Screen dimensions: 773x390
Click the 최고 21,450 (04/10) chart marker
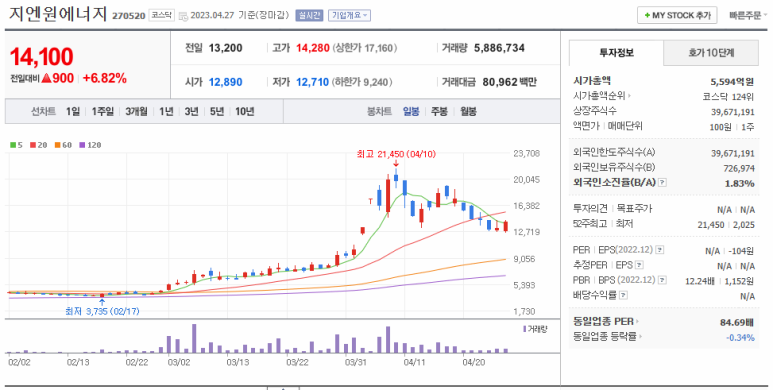[x=396, y=155]
